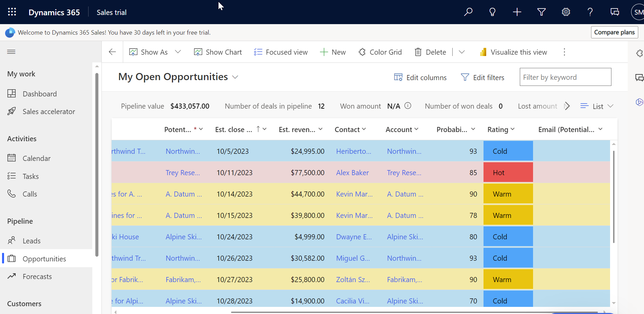The width and height of the screenshot is (644, 314).
Task: Open the Alex Baker contact link
Action: tap(352, 172)
